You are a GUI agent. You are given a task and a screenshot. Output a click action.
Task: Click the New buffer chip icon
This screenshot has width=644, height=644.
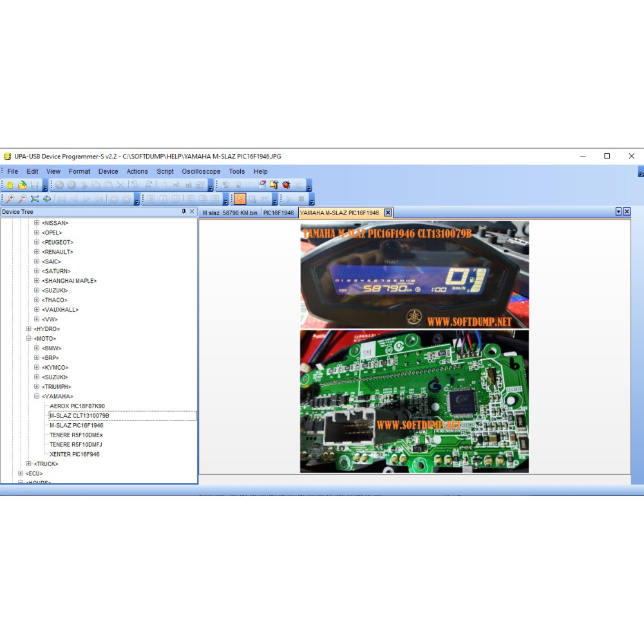pos(10,185)
